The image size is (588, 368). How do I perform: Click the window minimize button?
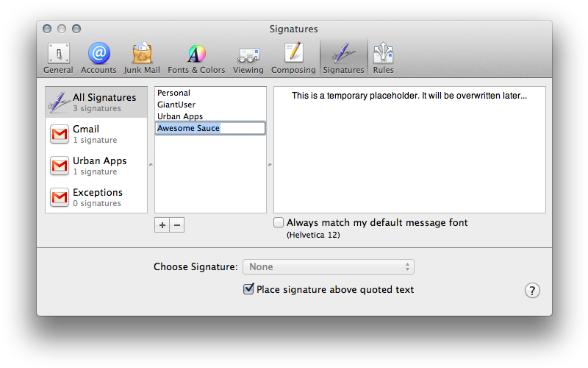[x=62, y=29]
